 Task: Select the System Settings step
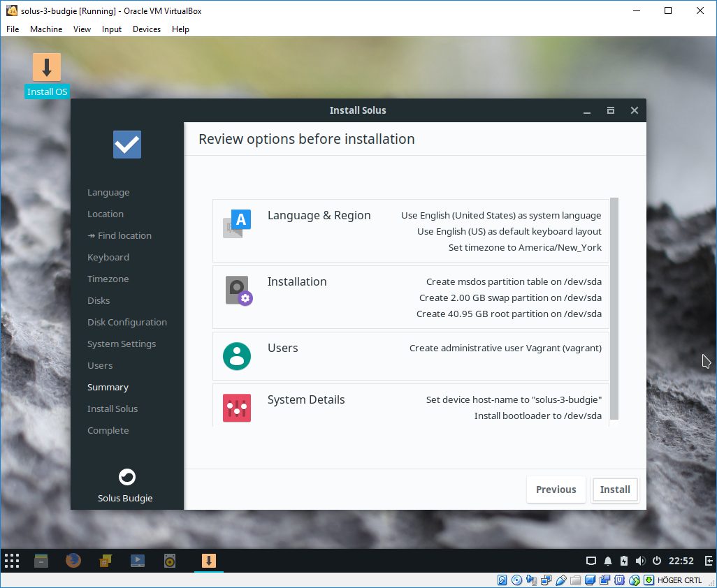122,344
